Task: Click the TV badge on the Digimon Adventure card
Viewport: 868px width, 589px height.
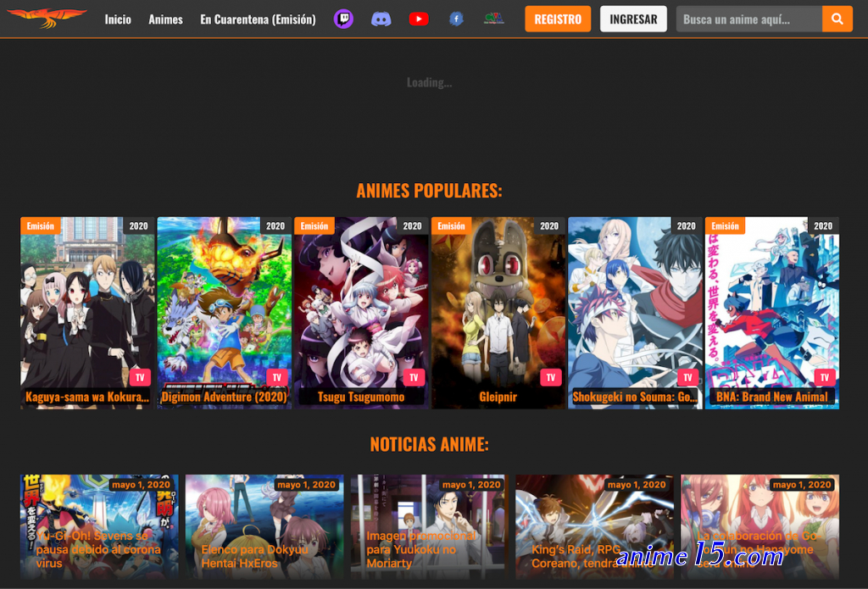Action: click(277, 377)
